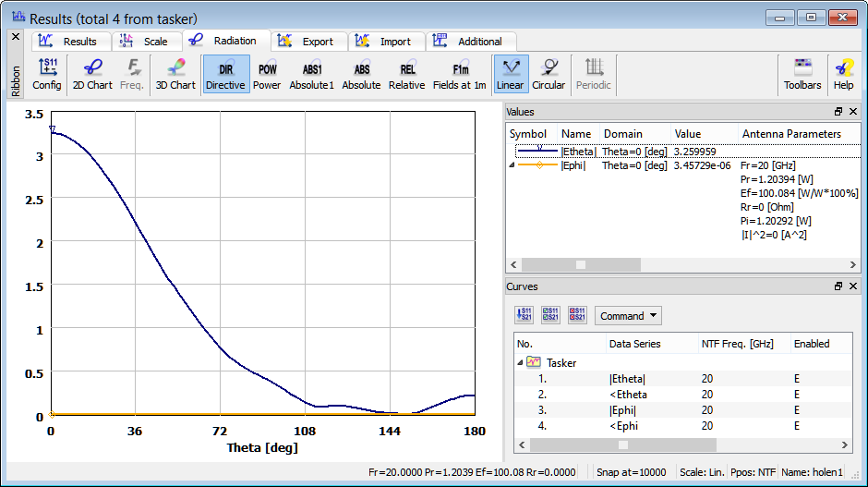Click the vertical Ribbon label
This screenshot has height=487, width=868.
[16, 81]
